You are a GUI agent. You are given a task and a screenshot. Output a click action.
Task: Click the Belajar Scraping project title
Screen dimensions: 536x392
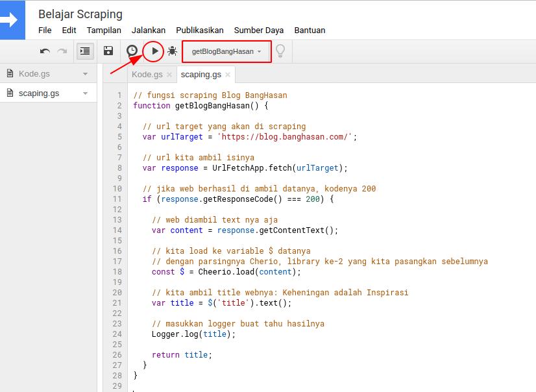click(x=80, y=14)
